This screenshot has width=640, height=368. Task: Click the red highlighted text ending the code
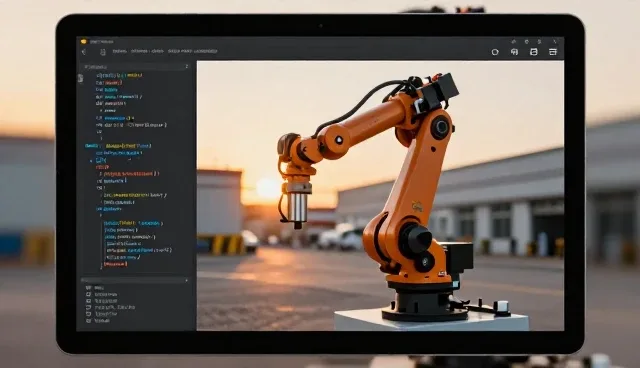116,264
